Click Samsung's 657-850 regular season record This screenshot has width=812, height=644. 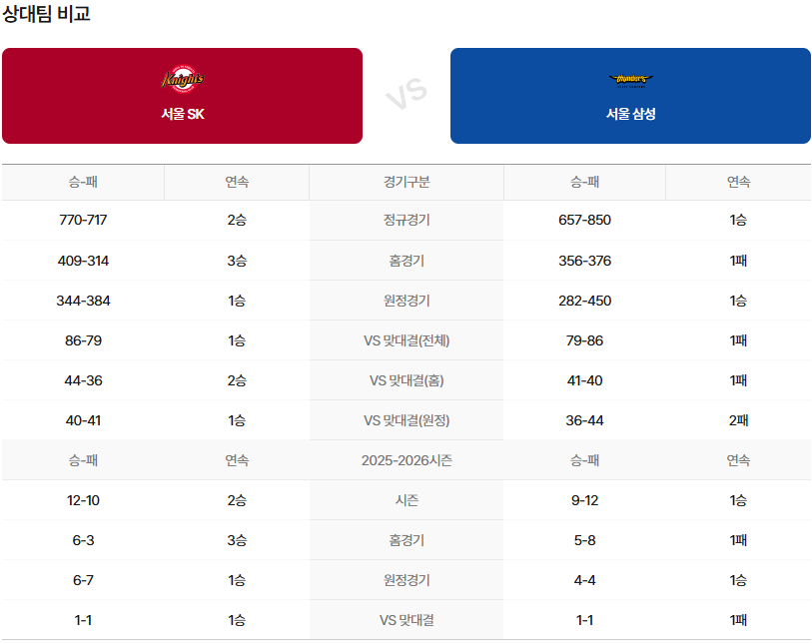coord(584,221)
